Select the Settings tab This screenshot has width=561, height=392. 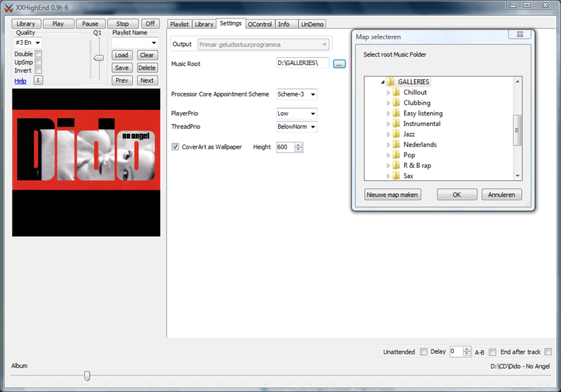point(231,23)
